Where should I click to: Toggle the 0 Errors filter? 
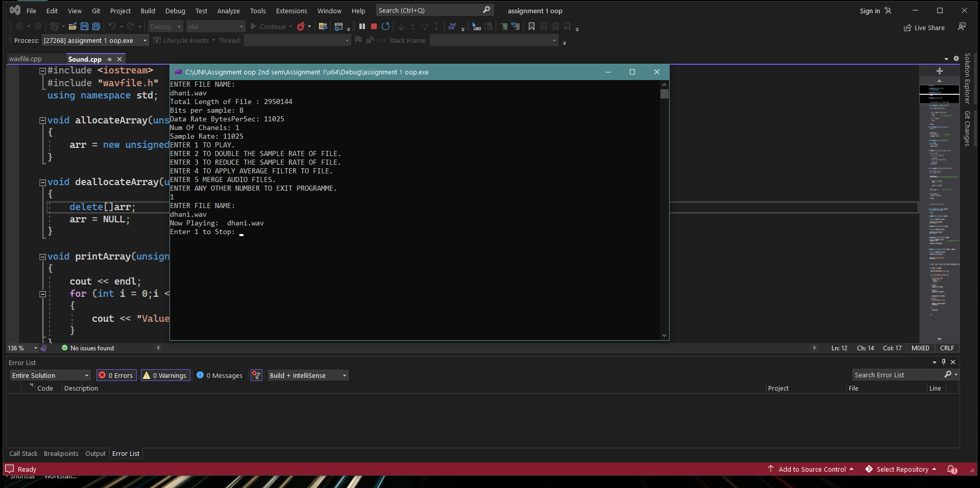116,375
